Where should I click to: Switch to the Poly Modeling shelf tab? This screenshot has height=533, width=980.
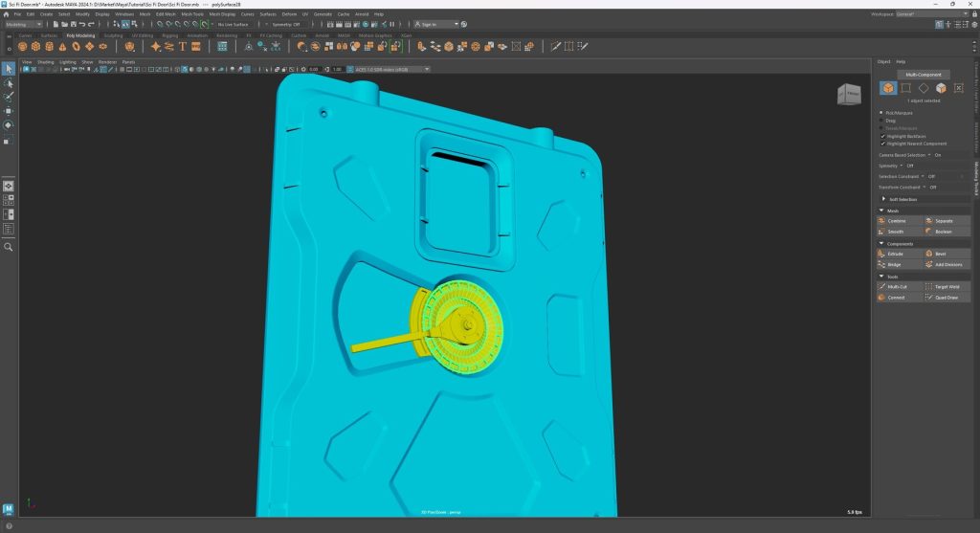click(80, 35)
